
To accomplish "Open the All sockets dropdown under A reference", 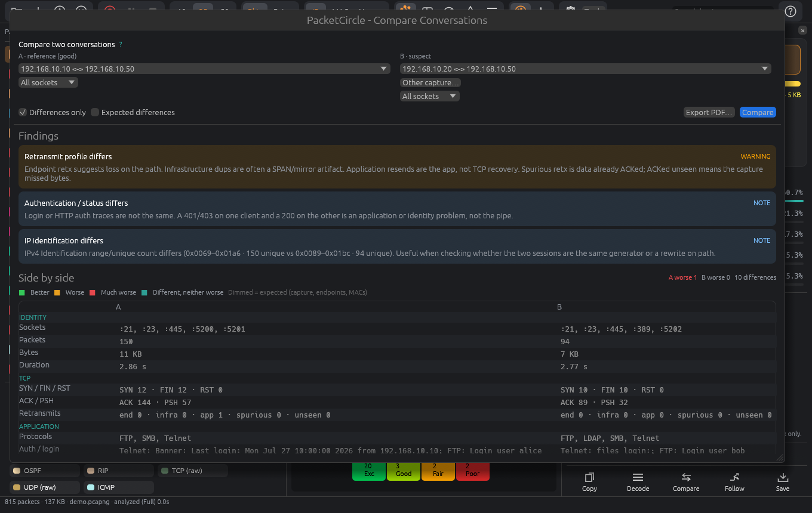I will click(48, 82).
